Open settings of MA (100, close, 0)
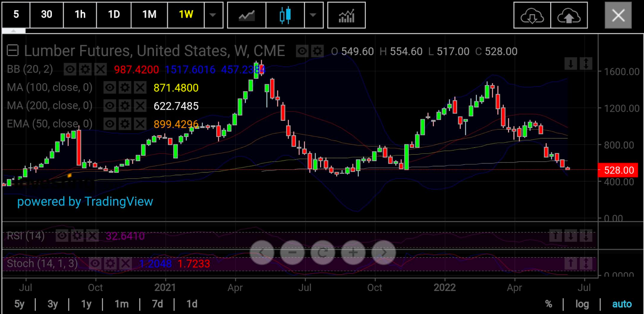The image size is (644, 314). click(x=125, y=87)
